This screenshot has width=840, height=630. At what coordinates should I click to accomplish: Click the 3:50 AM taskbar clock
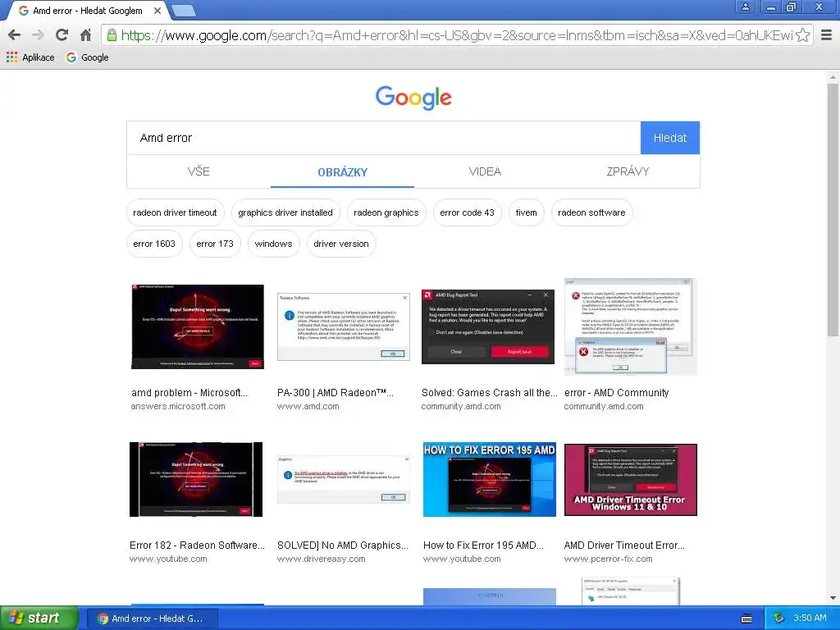(x=810, y=619)
